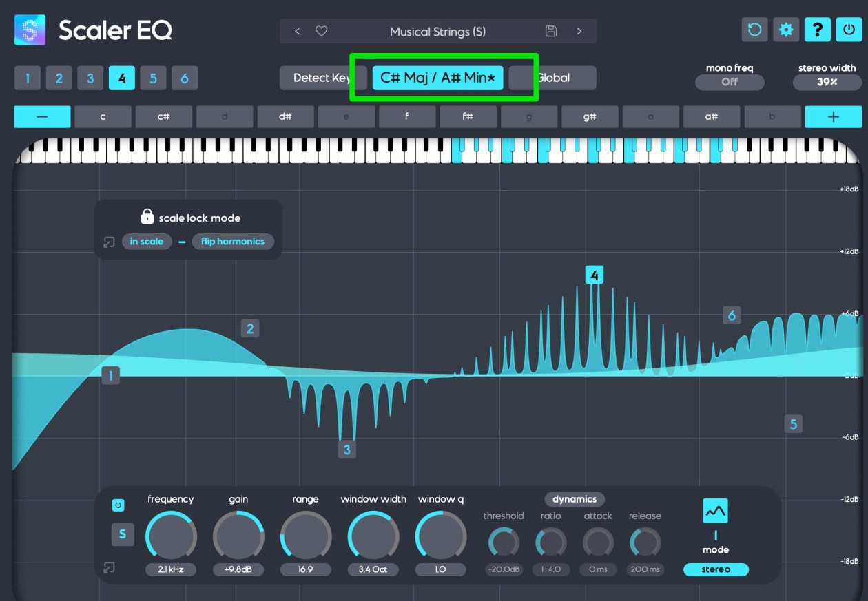Toggle note g# in scale
The width and height of the screenshot is (868, 601).
[x=590, y=116]
